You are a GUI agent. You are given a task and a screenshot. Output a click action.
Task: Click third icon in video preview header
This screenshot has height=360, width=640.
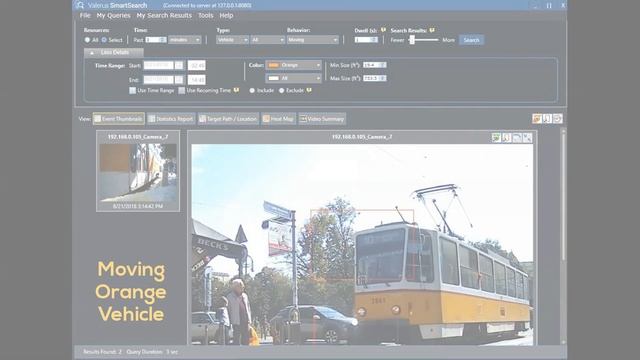point(517,138)
